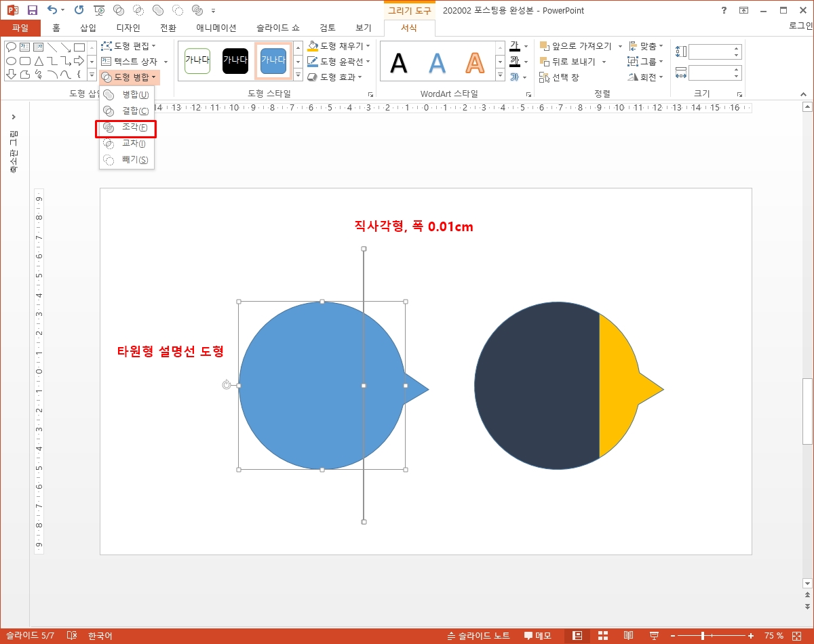Screen dimensions: 814x644
Task: Select Fragment (조각) in the merge menu
Action: pos(127,127)
